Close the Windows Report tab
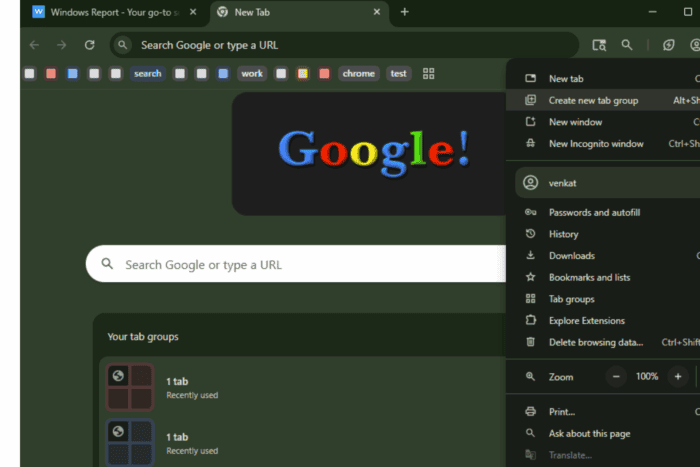 pyautogui.click(x=193, y=12)
